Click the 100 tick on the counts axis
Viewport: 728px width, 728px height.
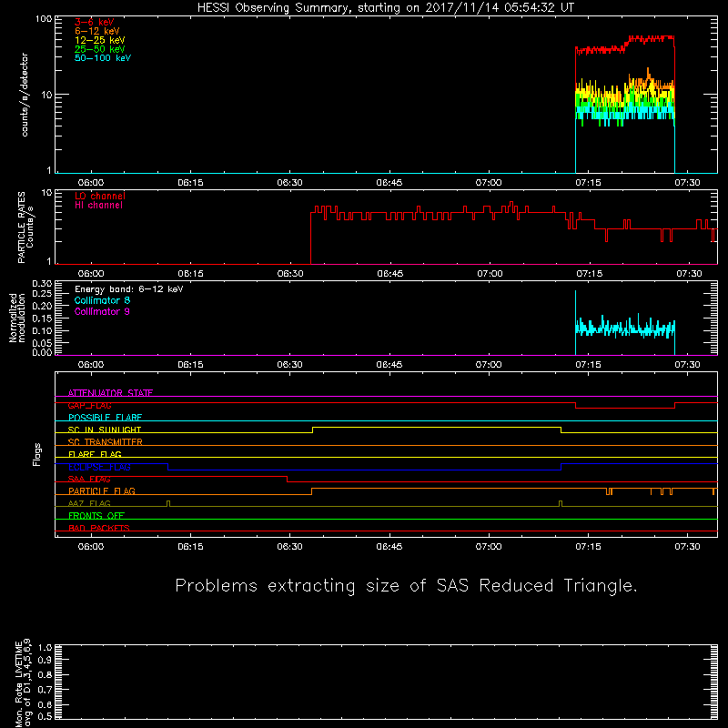coord(43,19)
